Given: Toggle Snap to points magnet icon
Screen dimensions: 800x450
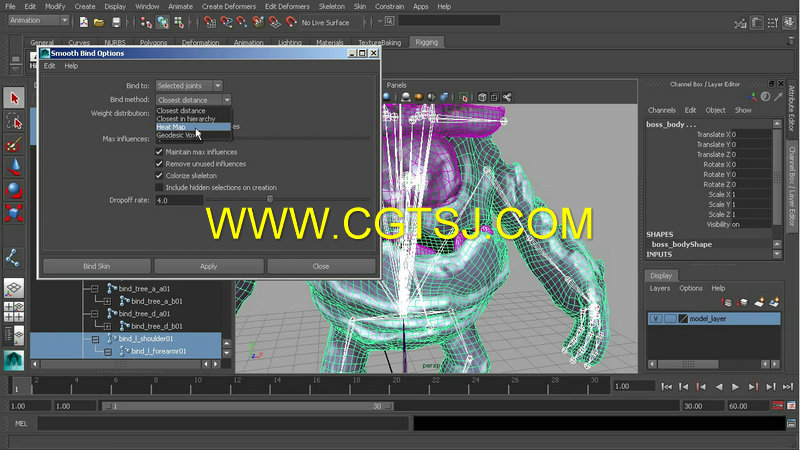Looking at the screenshot, I should click(x=242, y=22).
